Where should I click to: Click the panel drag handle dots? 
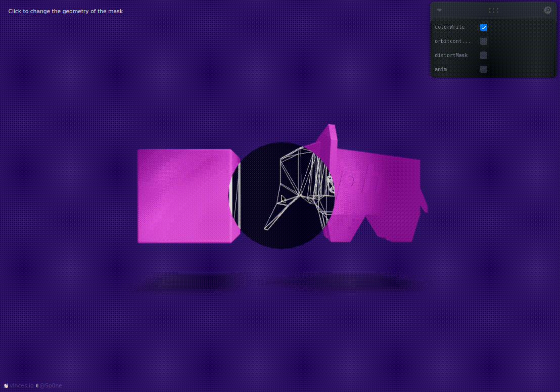pos(494,10)
